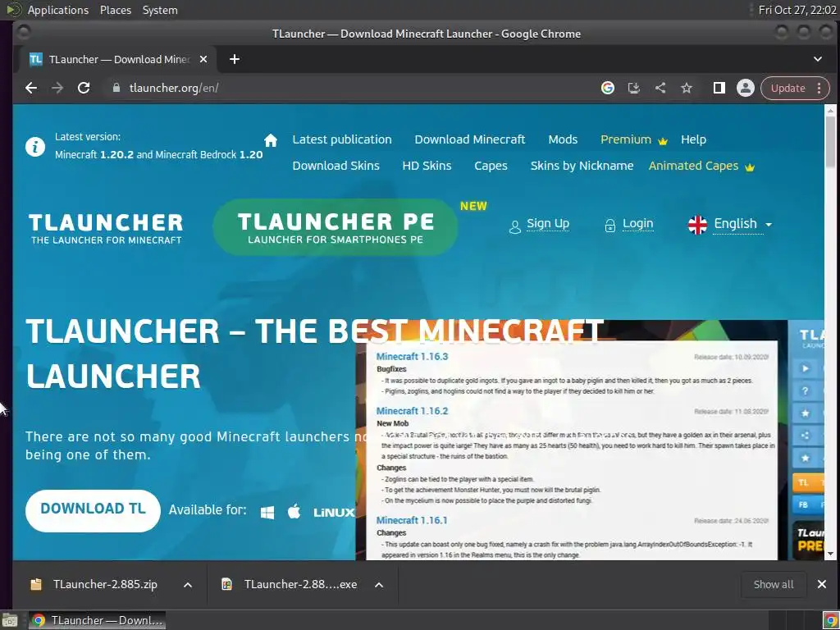Open the Applications menu

[x=58, y=10]
